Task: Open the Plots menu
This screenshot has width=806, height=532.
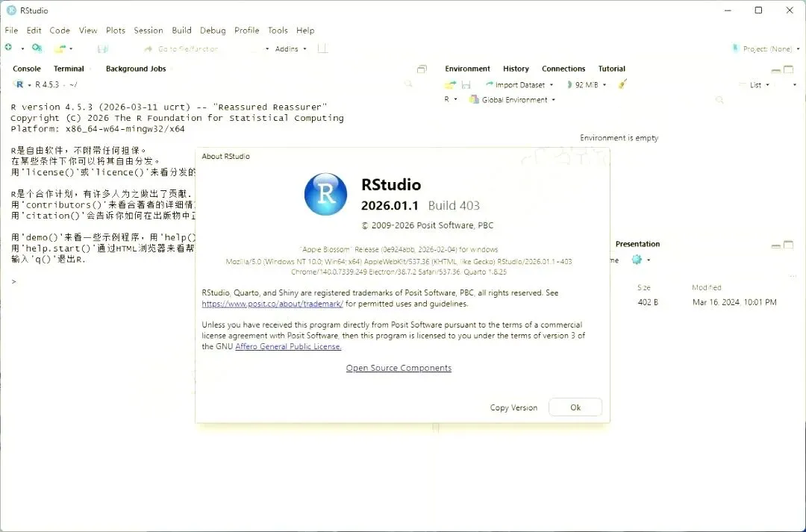Action: click(116, 31)
